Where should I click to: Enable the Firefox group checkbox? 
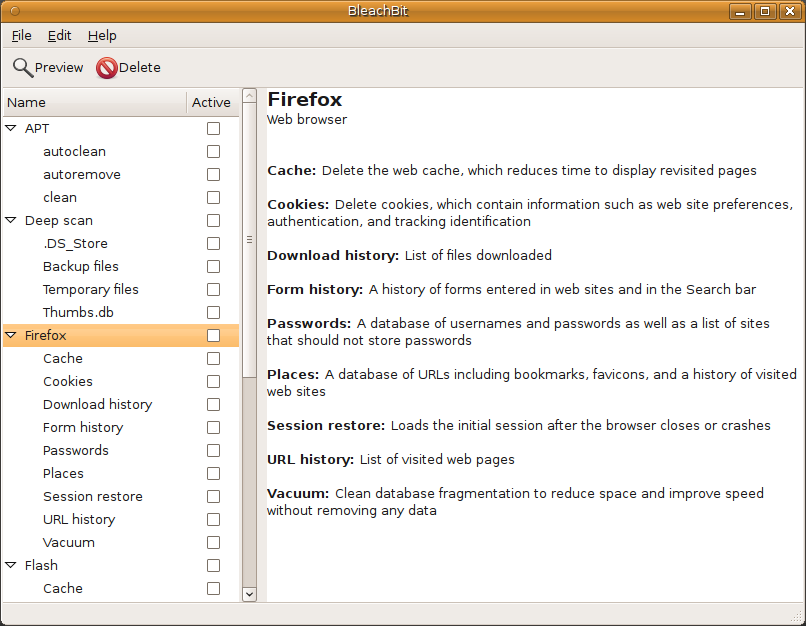(x=213, y=336)
